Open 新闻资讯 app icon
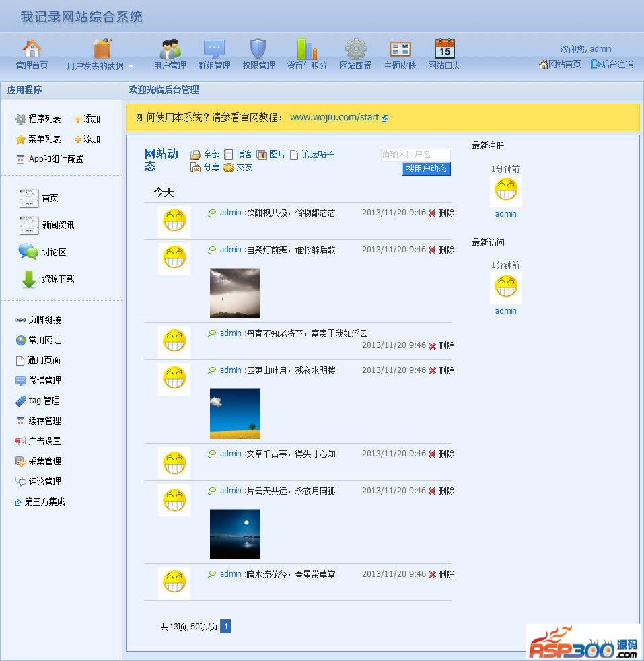644x661 pixels. click(x=29, y=225)
